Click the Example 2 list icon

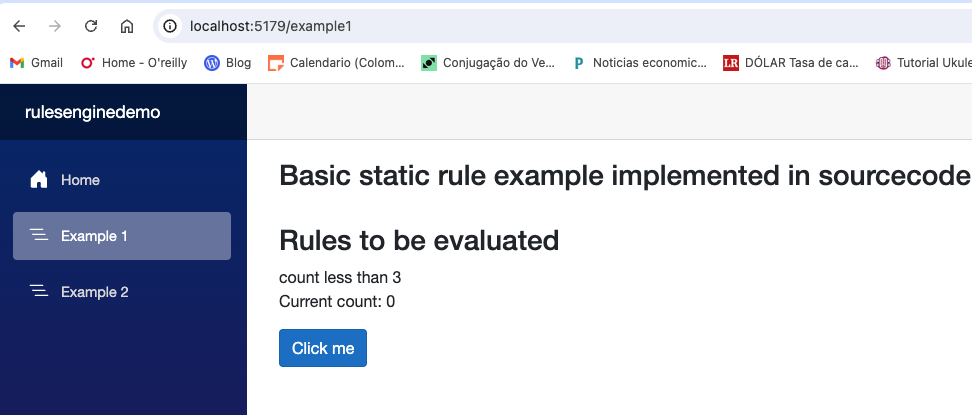tap(39, 292)
